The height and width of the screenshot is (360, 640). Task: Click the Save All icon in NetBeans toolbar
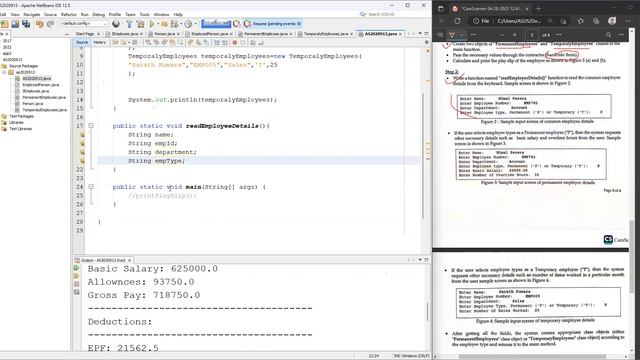(26, 24)
